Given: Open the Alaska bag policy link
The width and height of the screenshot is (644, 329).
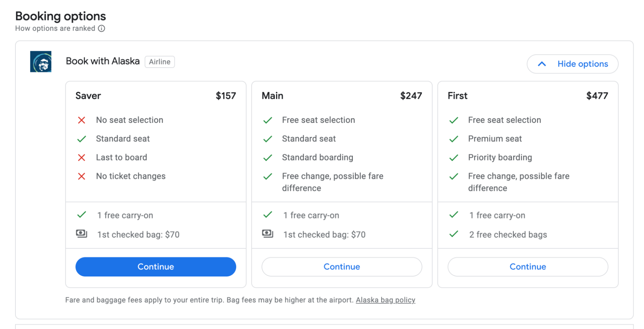Looking at the screenshot, I should click(385, 300).
